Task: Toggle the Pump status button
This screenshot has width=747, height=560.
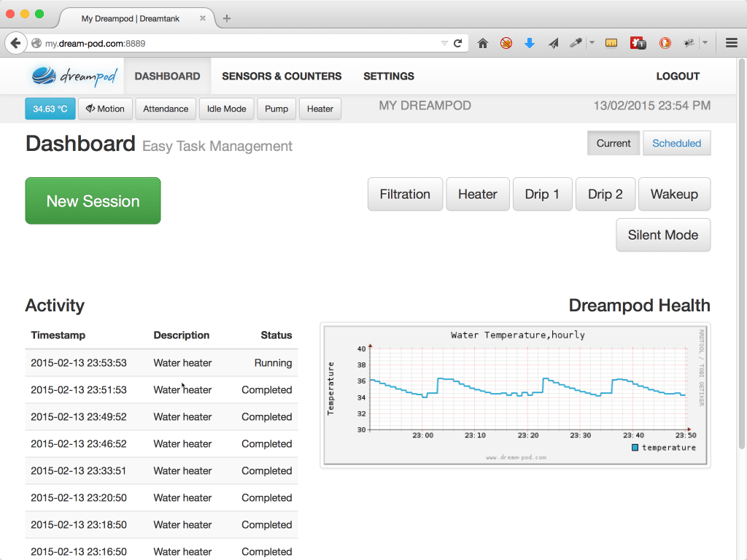Action: tap(276, 109)
